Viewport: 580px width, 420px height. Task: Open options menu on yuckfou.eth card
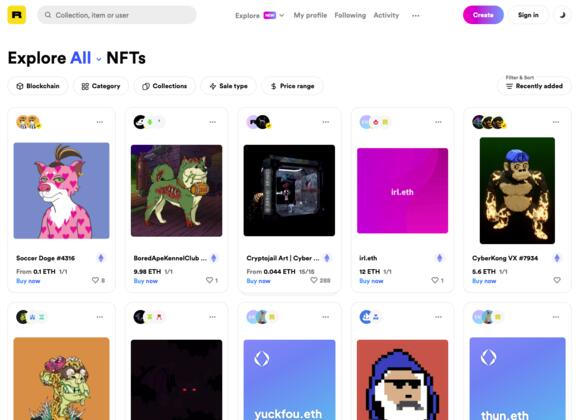coord(326,317)
